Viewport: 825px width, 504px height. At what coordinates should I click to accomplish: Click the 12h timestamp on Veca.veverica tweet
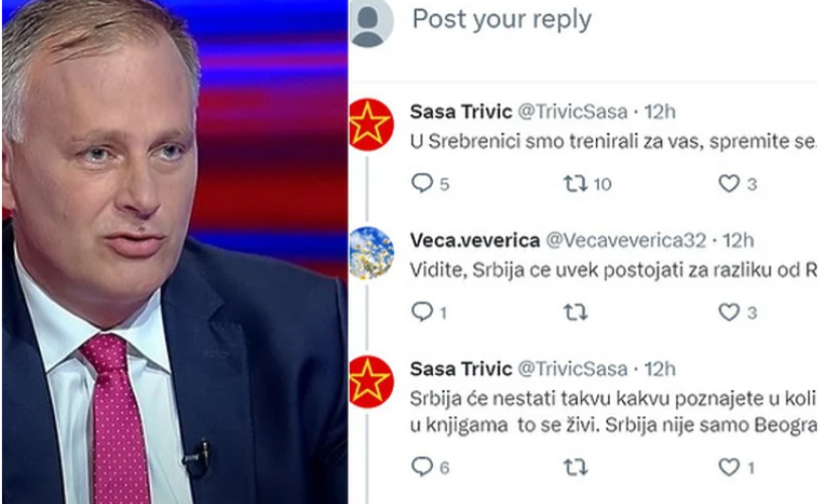pyautogui.click(x=738, y=240)
